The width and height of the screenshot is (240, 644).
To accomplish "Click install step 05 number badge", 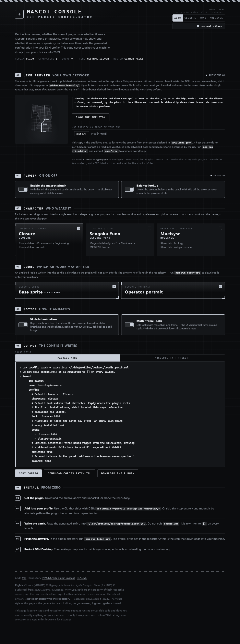I will [x=18, y=549].
